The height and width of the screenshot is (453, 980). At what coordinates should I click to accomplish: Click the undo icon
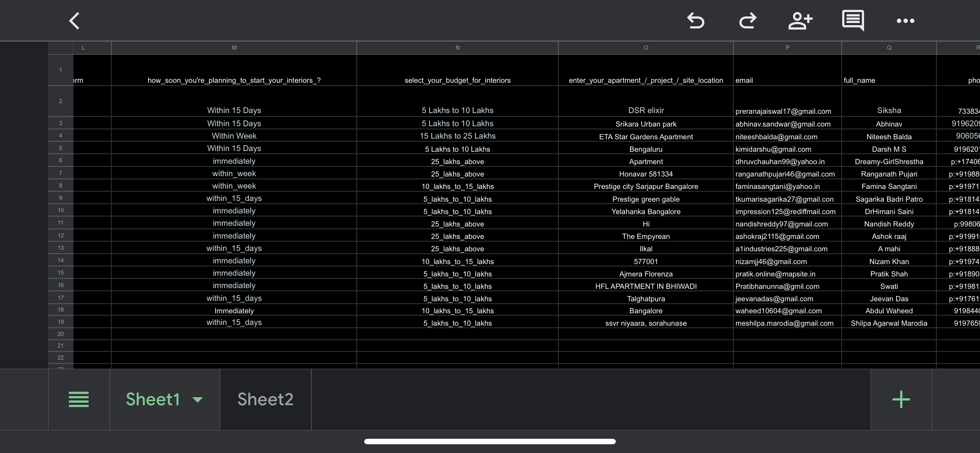tap(695, 21)
